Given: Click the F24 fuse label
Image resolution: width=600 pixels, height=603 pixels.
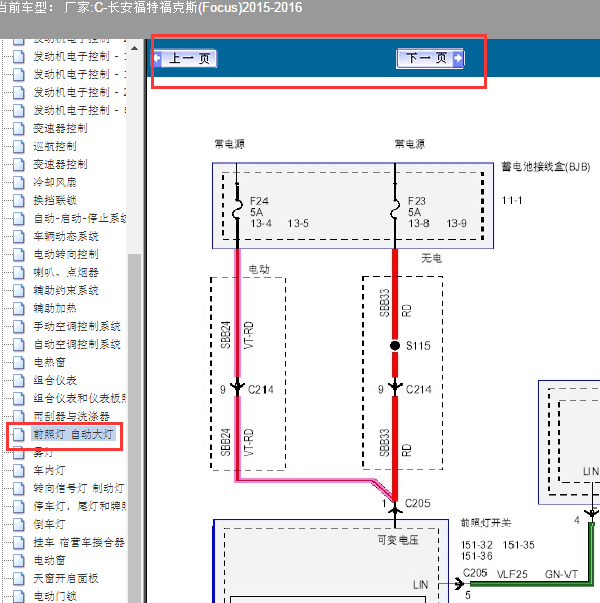Looking at the screenshot, I should (x=259, y=201).
